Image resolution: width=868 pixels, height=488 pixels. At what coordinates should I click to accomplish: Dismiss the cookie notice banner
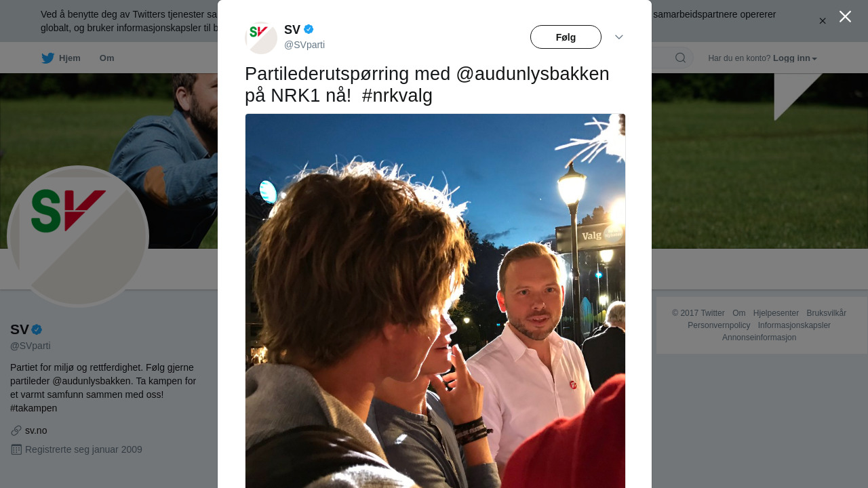tap(823, 21)
